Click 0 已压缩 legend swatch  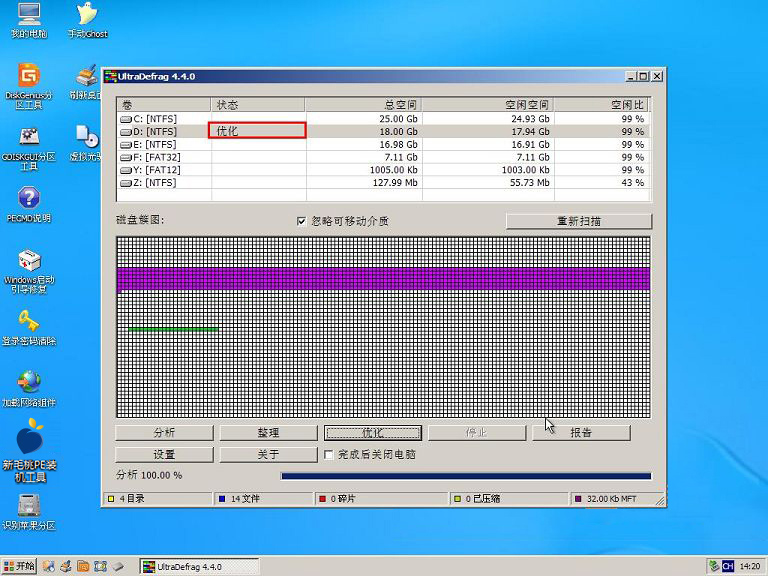point(457,499)
